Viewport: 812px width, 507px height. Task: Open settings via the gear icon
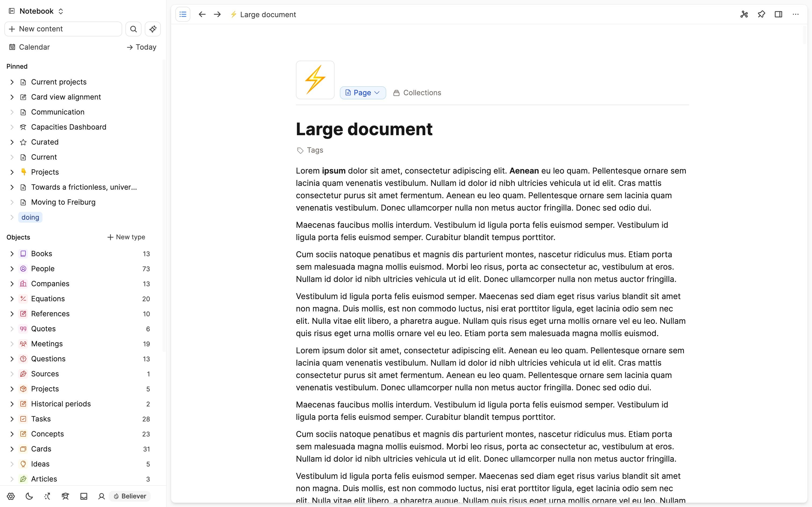pos(11,496)
